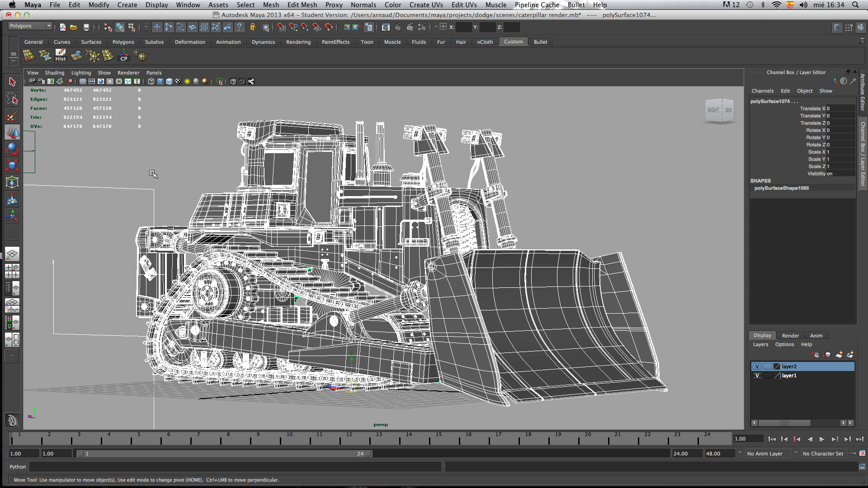Switch to the Render layer tab
Image resolution: width=868 pixels, height=488 pixels.
point(790,336)
